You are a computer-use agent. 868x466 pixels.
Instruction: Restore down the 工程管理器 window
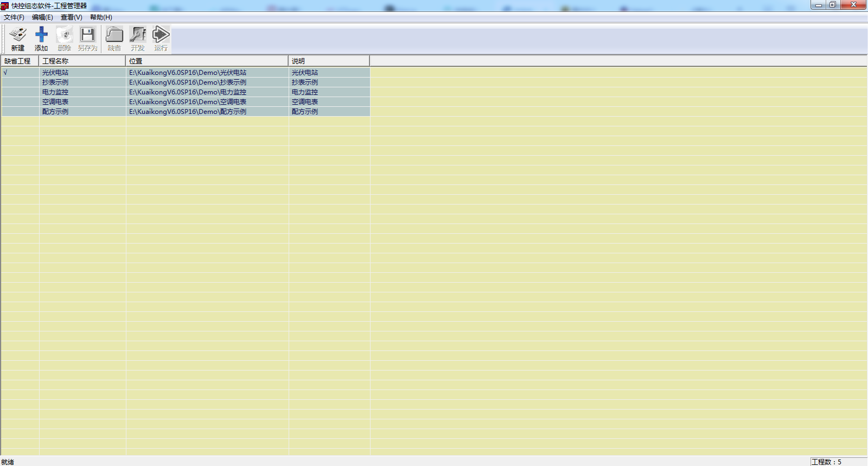tap(833, 5)
